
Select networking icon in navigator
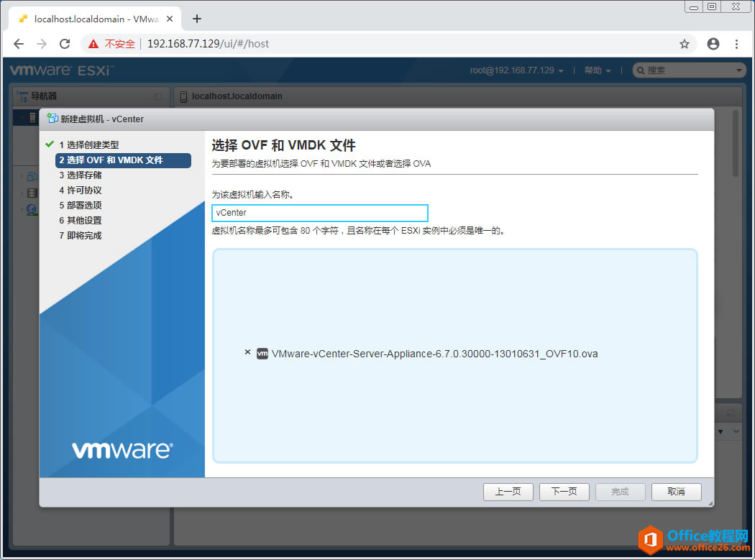[x=32, y=209]
